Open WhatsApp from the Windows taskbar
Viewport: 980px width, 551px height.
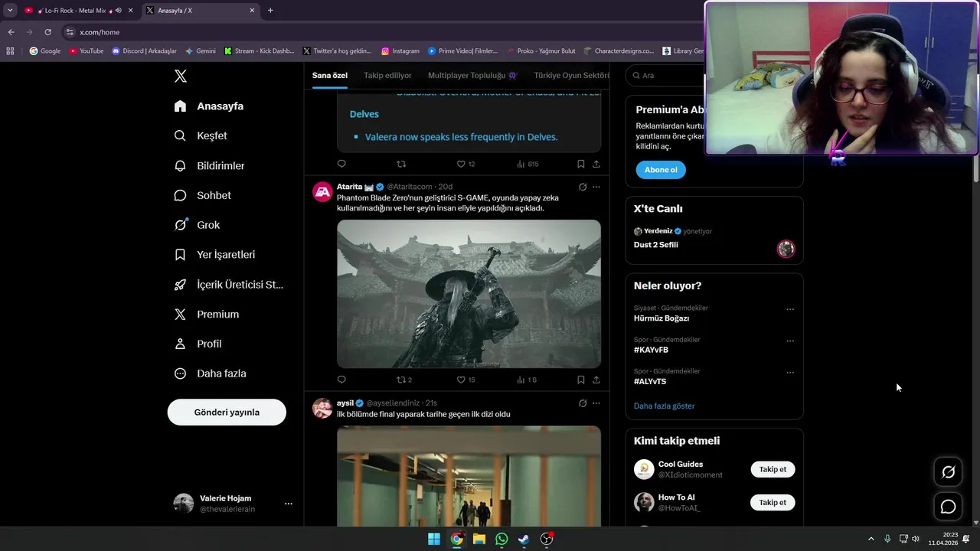click(501, 539)
